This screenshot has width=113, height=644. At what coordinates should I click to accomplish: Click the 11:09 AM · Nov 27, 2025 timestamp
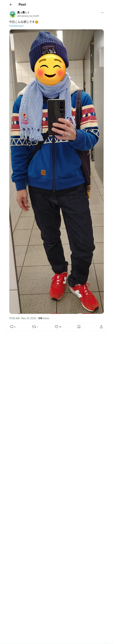(23, 318)
